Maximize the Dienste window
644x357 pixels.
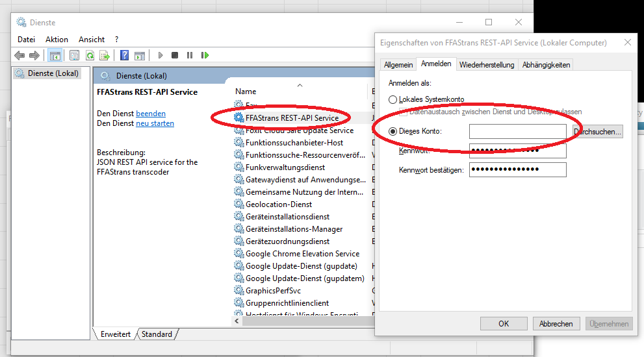(x=489, y=22)
